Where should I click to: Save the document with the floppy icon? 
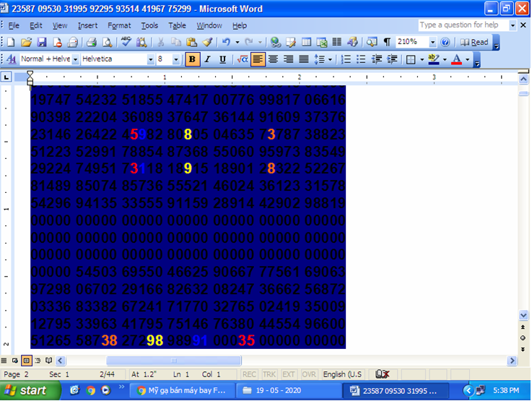pyautogui.click(x=41, y=43)
